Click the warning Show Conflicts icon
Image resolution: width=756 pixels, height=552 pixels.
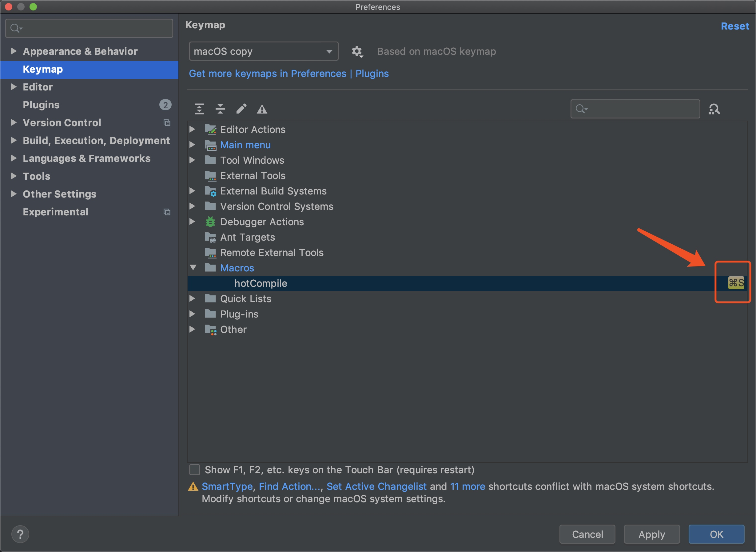coord(262,109)
